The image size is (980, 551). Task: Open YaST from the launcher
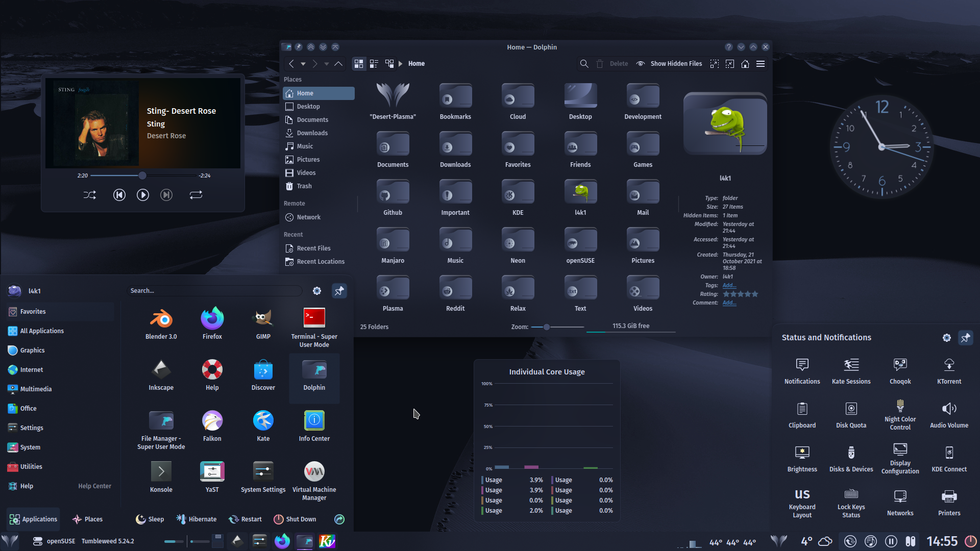pyautogui.click(x=212, y=477)
